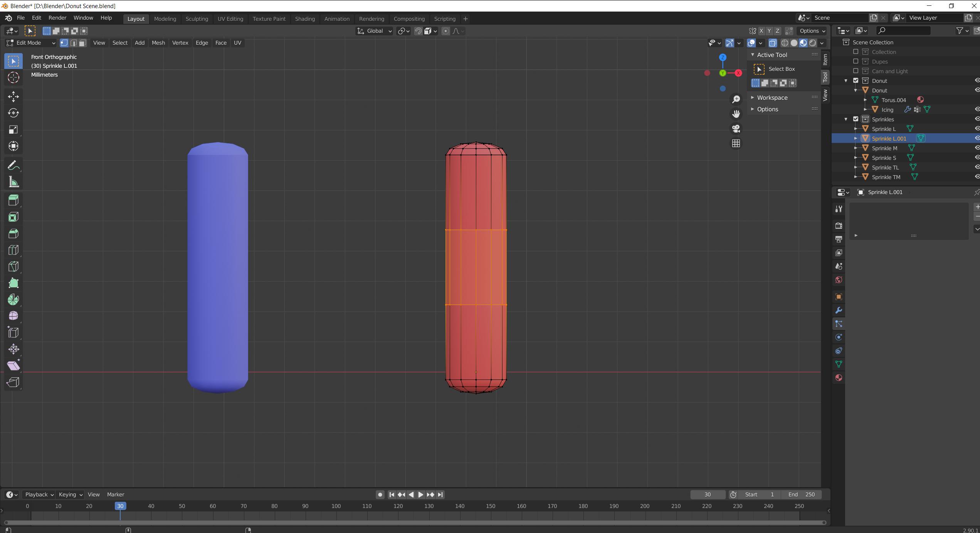Click the material sphere swatch beside Torus.004
The height and width of the screenshot is (533, 980).
point(920,99)
